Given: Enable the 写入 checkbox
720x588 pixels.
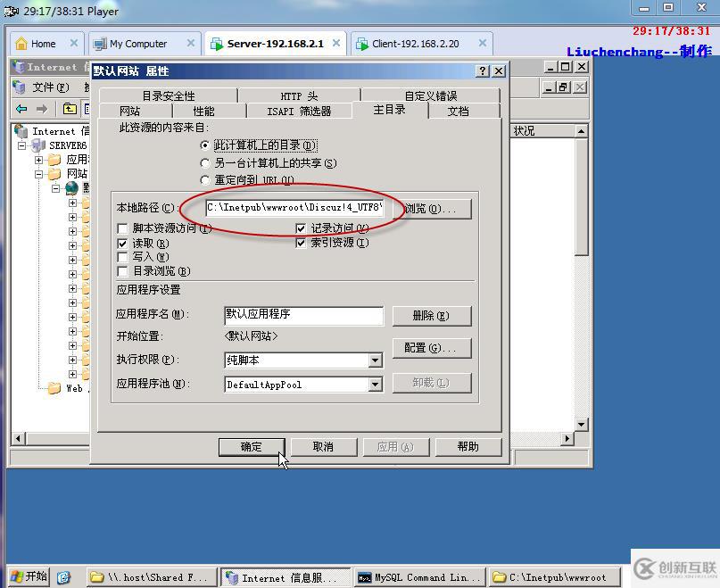Looking at the screenshot, I should point(122,257).
